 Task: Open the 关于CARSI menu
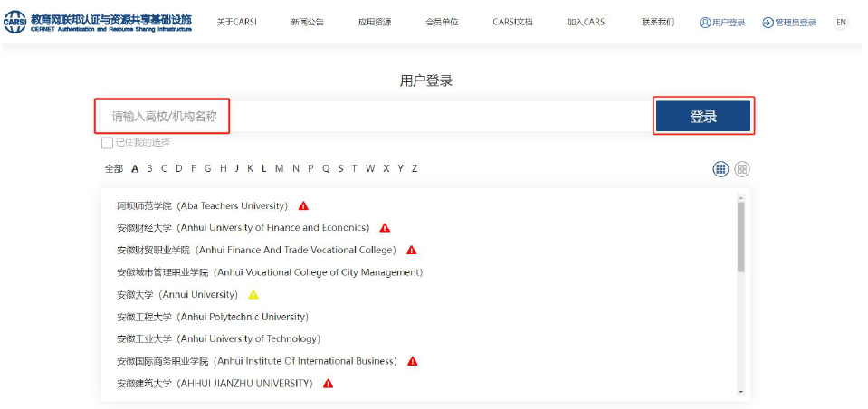click(x=237, y=22)
